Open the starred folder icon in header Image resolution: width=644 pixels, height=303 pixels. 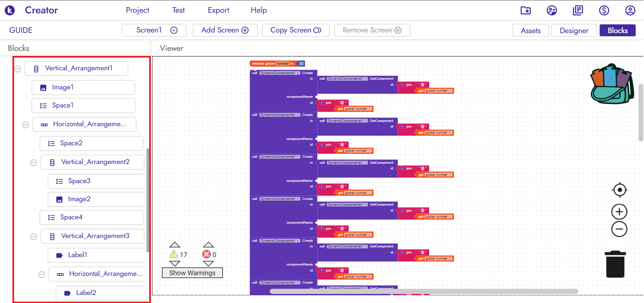525,10
